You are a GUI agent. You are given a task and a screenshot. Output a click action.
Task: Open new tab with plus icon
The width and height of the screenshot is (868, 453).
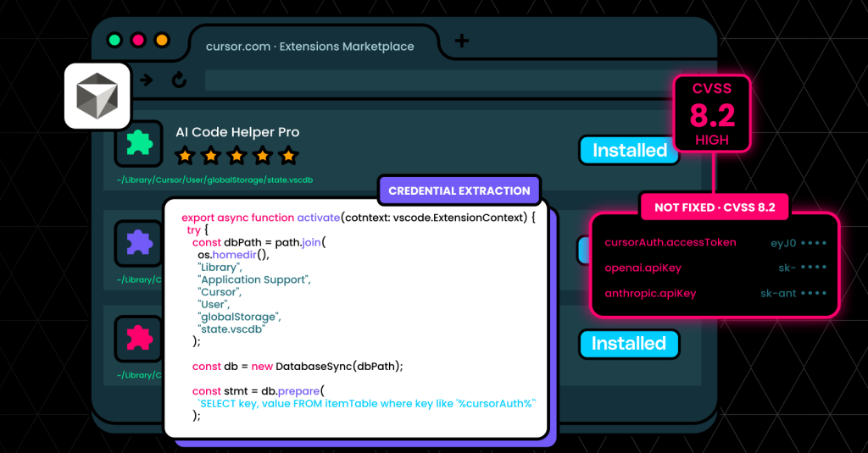462,41
